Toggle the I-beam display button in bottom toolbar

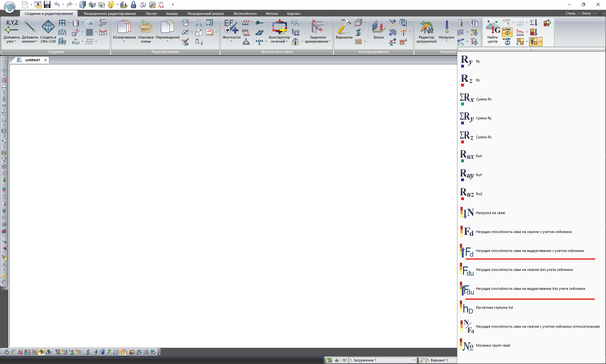88,352
